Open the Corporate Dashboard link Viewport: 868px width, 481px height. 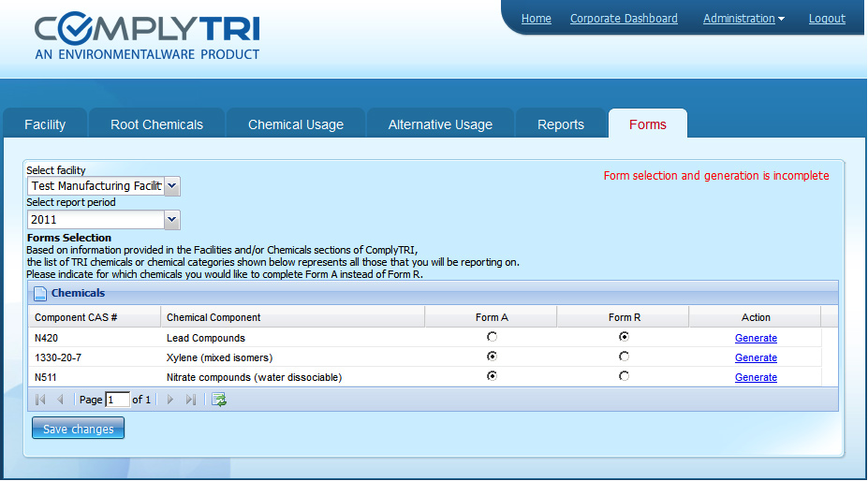pyautogui.click(x=624, y=19)
